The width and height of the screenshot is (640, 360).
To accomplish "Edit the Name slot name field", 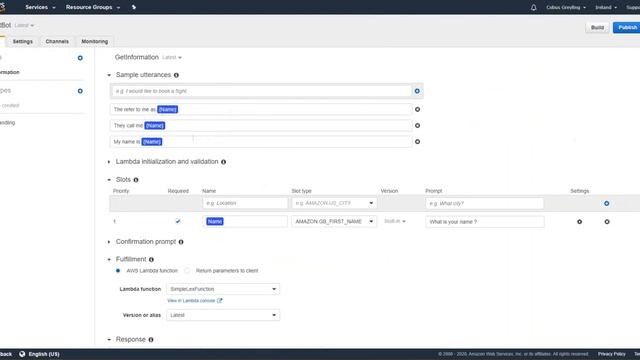I will (x=245, y=221).
